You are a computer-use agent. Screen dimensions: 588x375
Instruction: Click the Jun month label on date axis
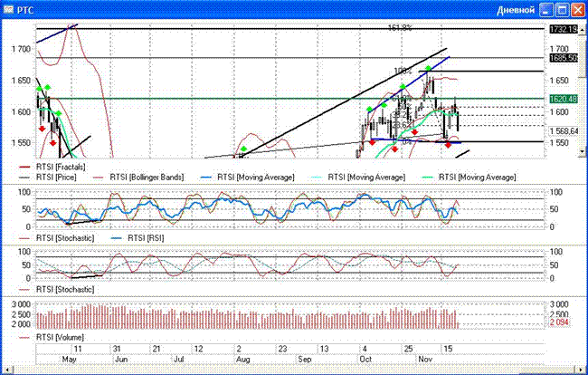click(121, 360)
